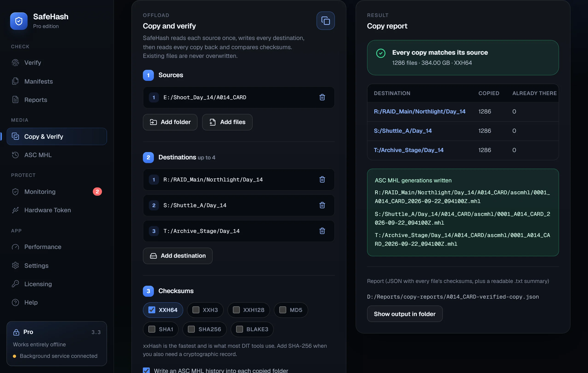This screenshot has width=588, height=373.
Task: Toggle Write an ASC MHL history checkbox
Action: [x=146, y=370]
